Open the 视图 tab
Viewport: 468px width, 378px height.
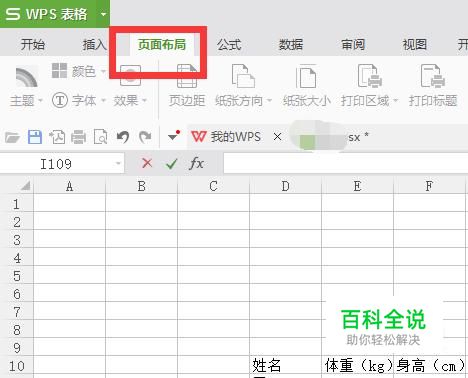pyautogui.click(x=415, y=44)
